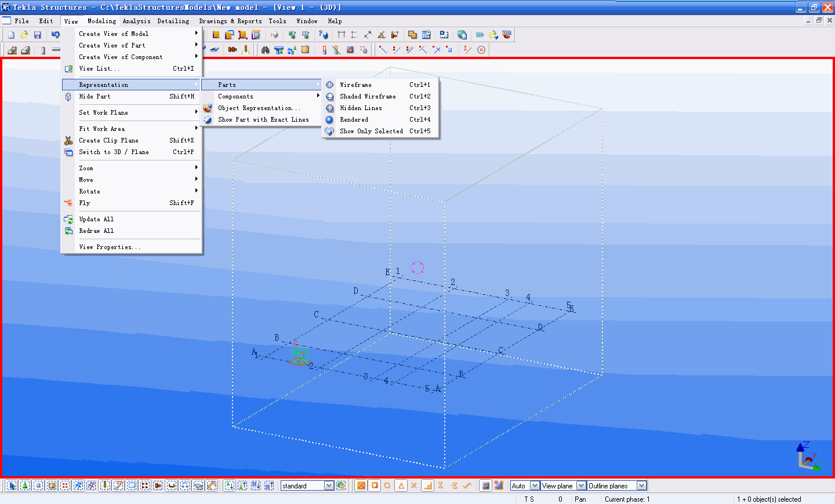Toggle the Snap to centre points circle
Viewport: 835px width, 504px height.
click(387, 485)
